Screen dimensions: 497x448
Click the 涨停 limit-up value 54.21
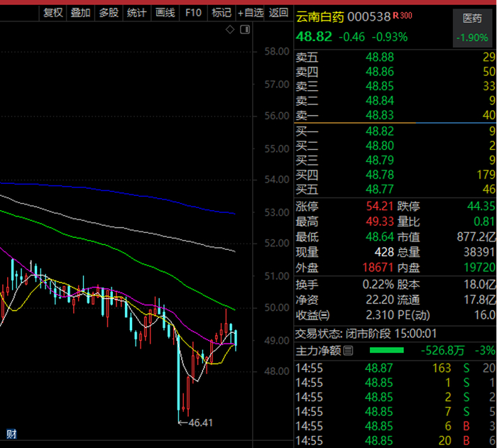click(x=380, y=207)
